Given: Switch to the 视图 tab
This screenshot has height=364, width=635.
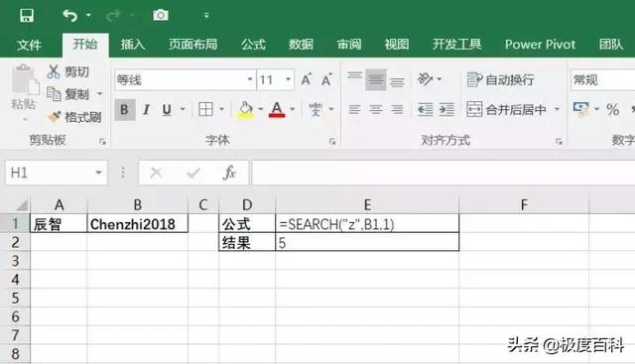Looking at the screenshot, I should point(397,44).
